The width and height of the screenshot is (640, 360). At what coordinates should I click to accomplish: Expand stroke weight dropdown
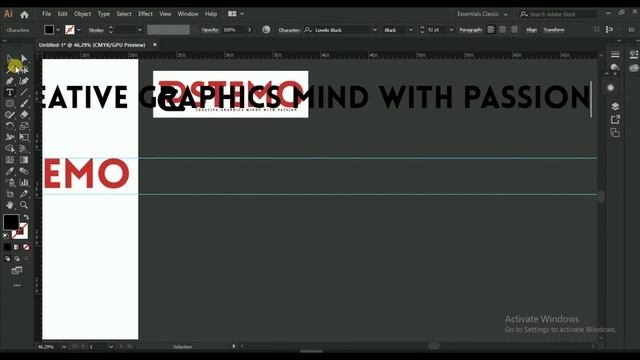click(140, 30)
